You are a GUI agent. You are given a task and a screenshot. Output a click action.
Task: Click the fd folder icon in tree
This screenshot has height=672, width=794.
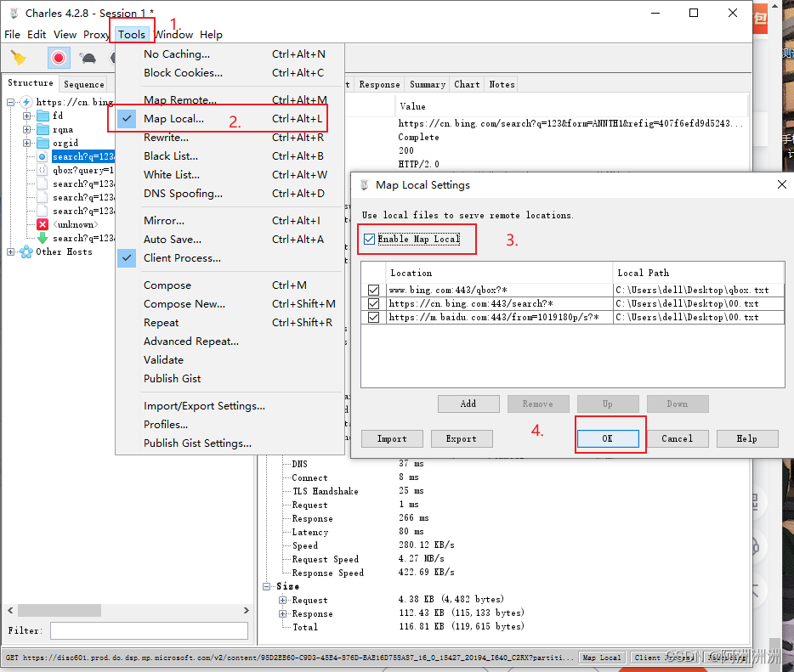(43, 116)
